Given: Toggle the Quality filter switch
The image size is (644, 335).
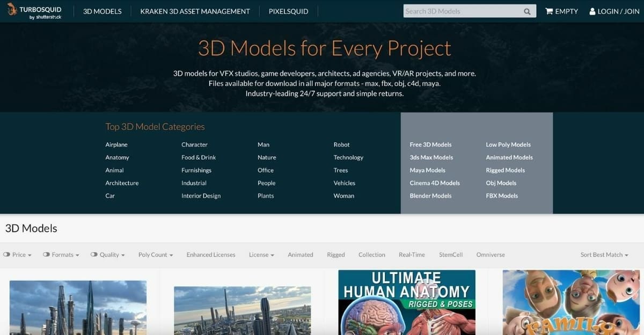Looking at the screenshot, I should pos(94,254).
